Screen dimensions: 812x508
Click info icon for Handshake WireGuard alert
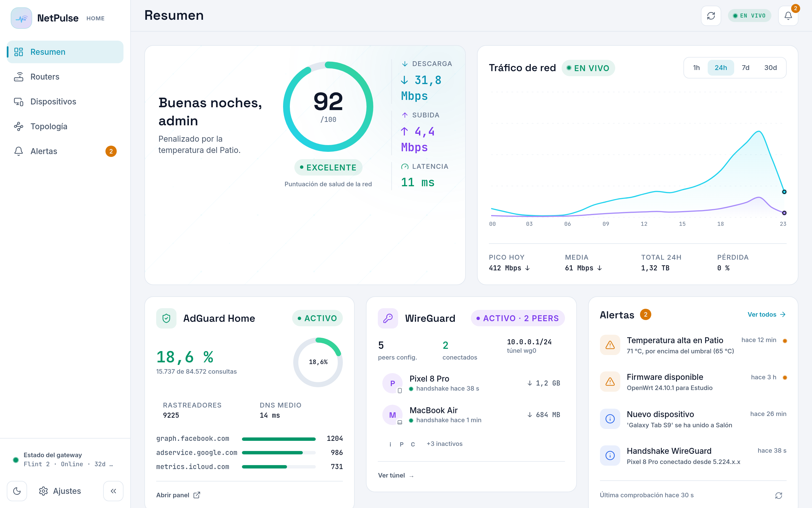tap(610, 455)
